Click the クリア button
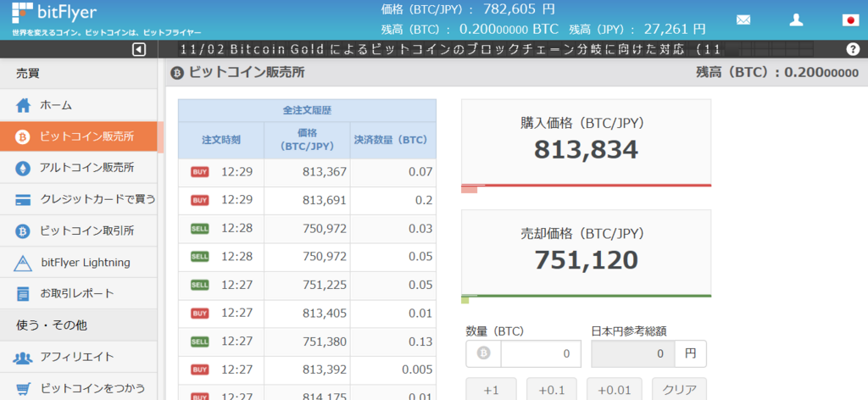Image resolution: width=868 pixels, height=400 pixels. [679, 389]
